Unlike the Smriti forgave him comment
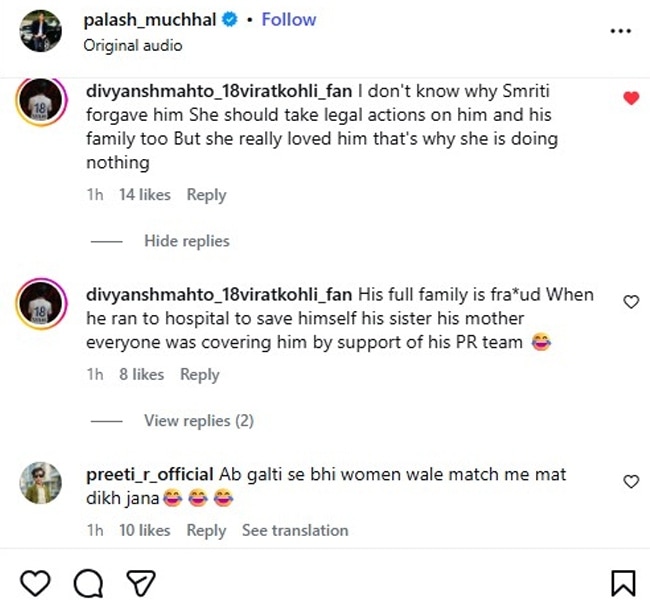Viewport: 650px width, 602px height. click(x=630, y=98)
